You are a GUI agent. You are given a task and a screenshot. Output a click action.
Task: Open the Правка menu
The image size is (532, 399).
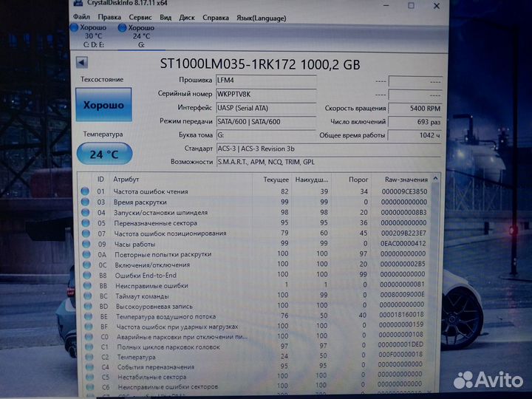pyautogui.click(x=109, y=17)
